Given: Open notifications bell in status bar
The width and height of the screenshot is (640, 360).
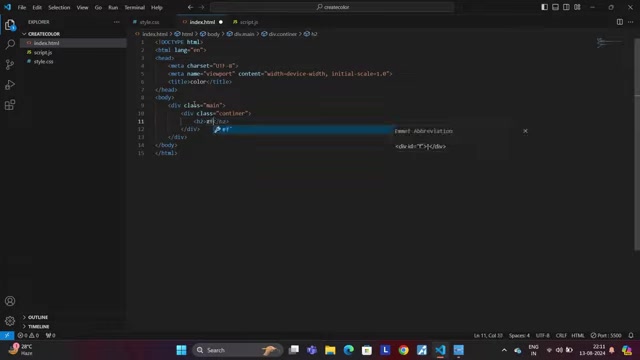Looking at the screenshot, I should pyautogui.click(x=631, y=336).
